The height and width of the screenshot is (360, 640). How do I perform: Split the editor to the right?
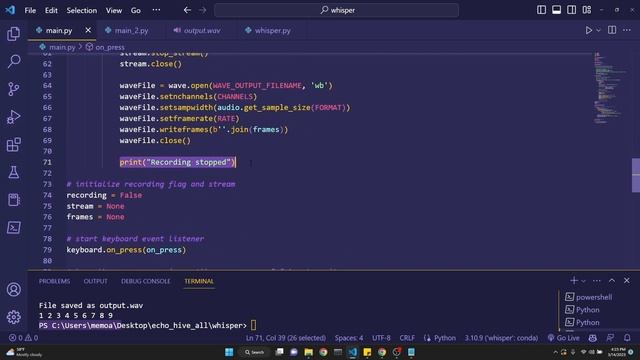612,30
